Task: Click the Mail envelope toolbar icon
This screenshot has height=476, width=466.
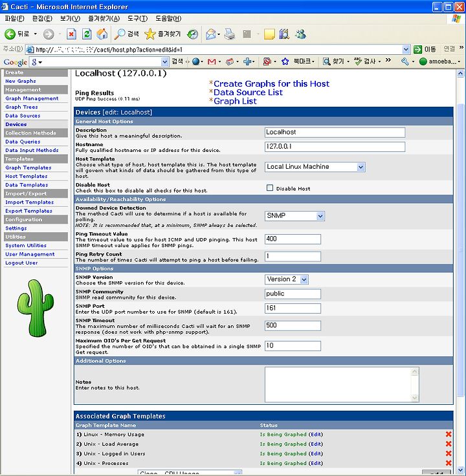Action: (210, 34)
